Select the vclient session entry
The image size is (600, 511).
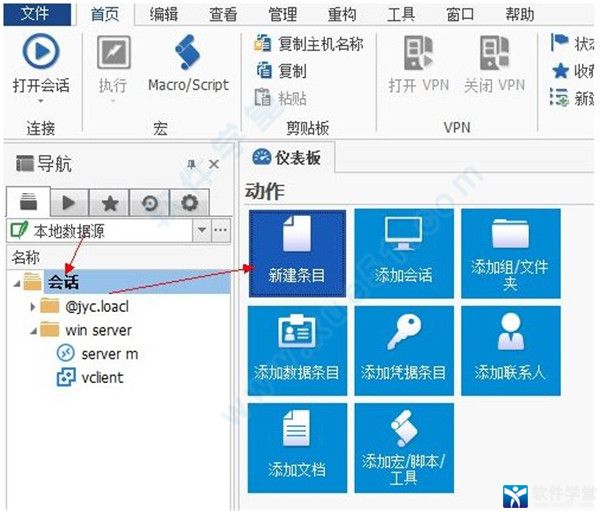102,378
